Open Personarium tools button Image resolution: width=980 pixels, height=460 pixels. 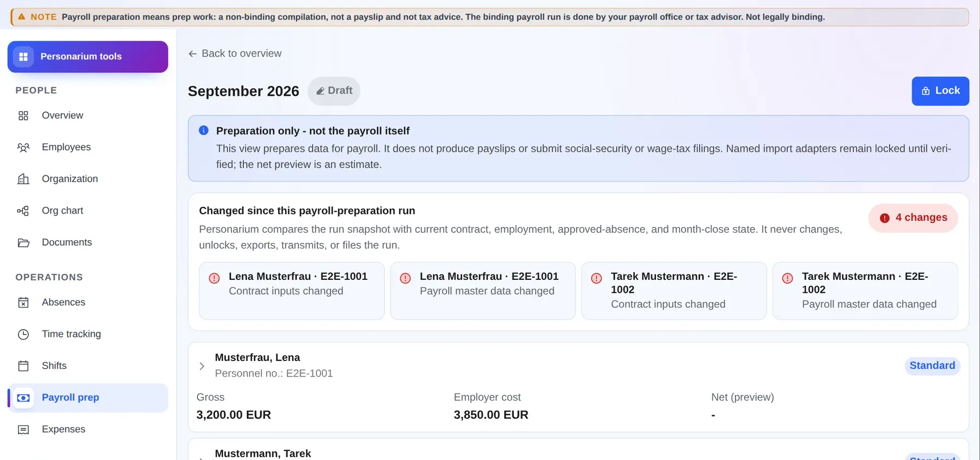point(88,57)
